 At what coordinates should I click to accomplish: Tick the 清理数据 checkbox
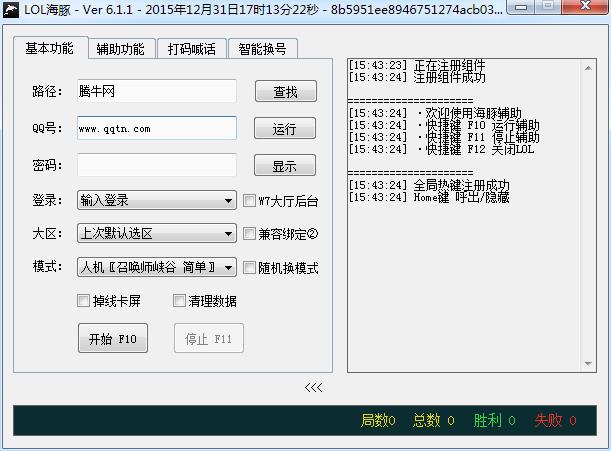tap(180, 301)
